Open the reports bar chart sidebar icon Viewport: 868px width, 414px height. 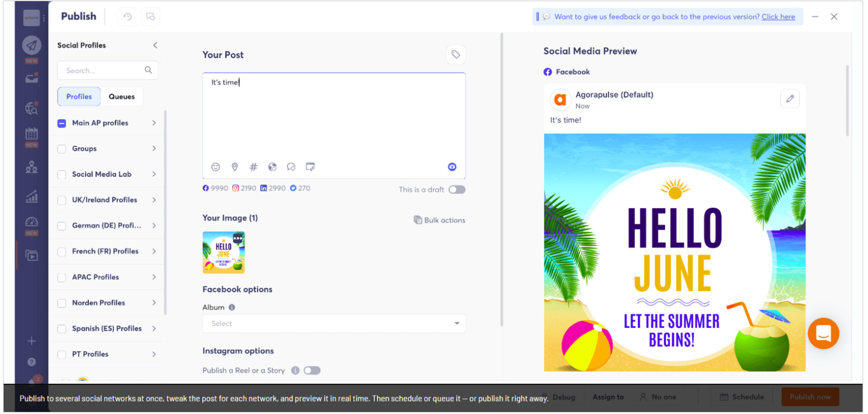click(x=31, y=196)
